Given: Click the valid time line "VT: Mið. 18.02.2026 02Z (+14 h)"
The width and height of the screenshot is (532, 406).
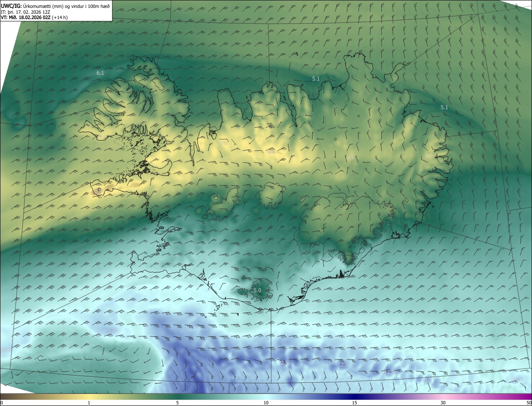Looking at the screenshot, I should pyautogui.click(x=34, y=17).
